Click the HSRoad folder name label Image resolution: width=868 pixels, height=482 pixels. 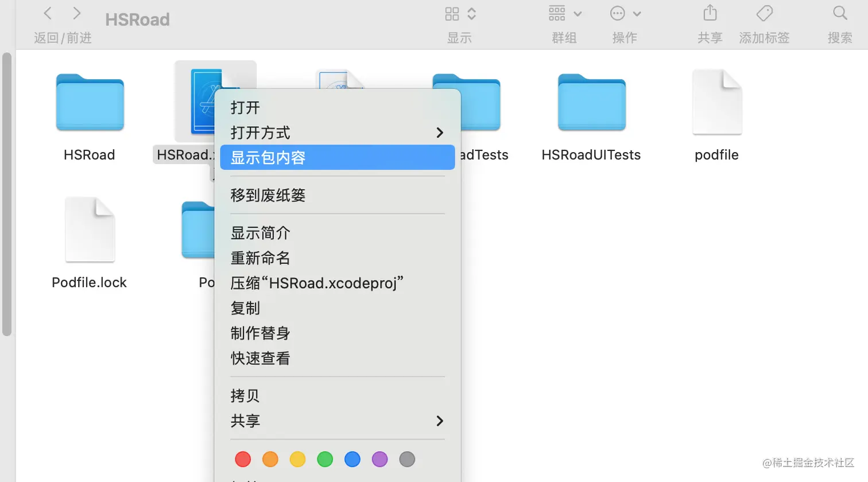pos(90,155)
